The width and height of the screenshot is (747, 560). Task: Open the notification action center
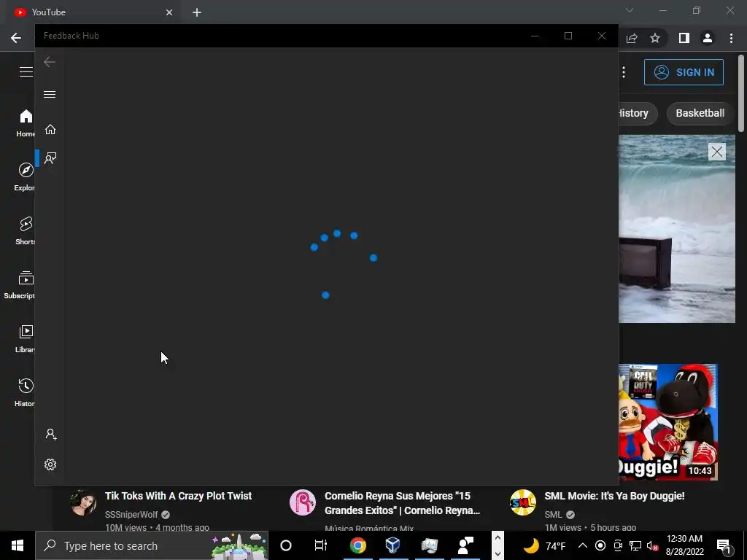point(724,545)
